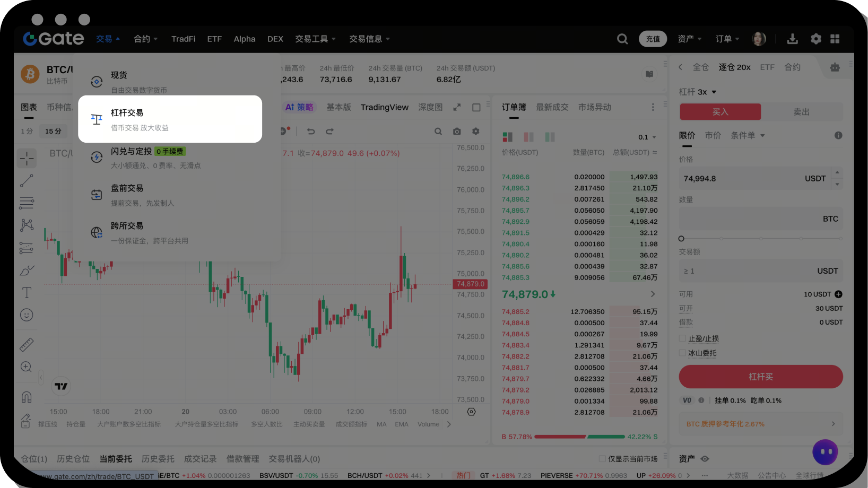Select the trend line tool

click(27, 180)
